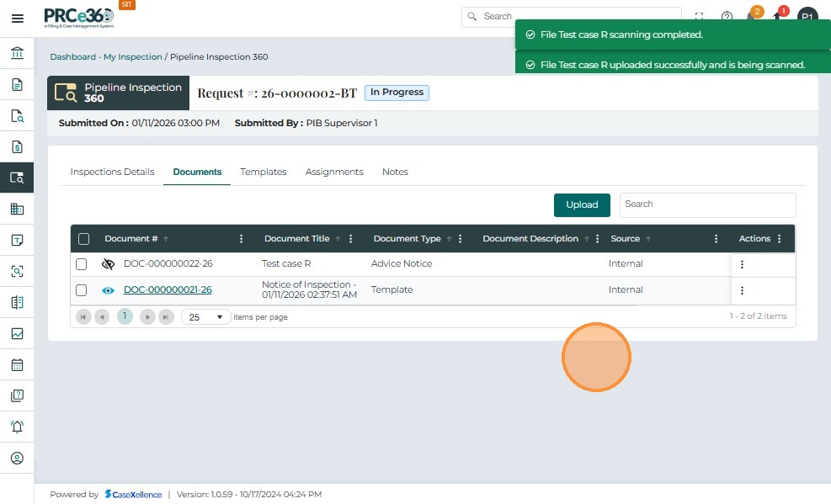Click the Advice Notice type cell
831x504 pixels.
(x=402, y=263)
